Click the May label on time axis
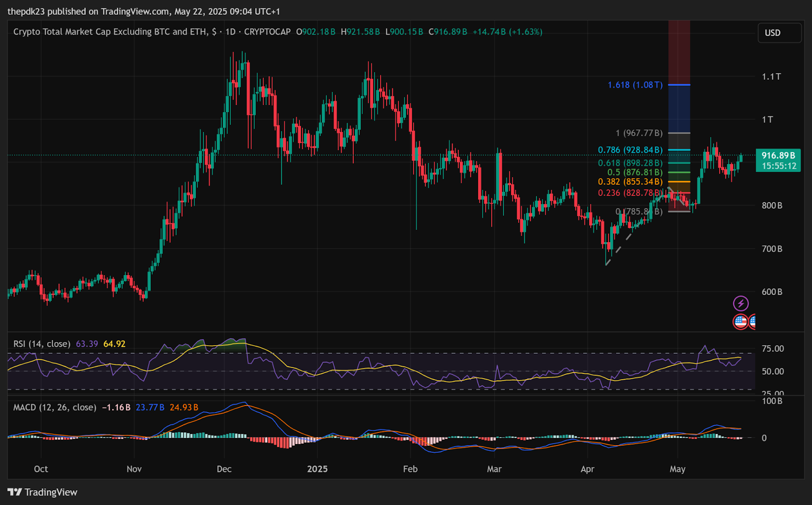Screen dimensions: 812x505 point(678,468)
